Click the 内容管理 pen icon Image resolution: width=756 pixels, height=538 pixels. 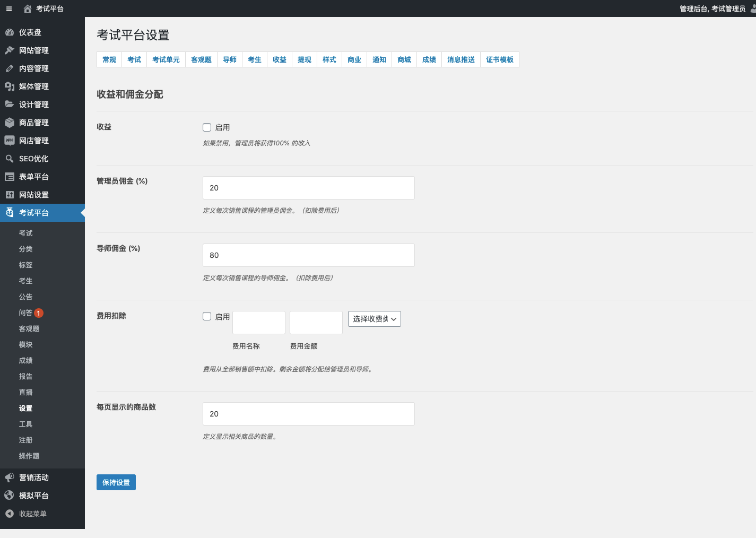(x=10, y=68)
